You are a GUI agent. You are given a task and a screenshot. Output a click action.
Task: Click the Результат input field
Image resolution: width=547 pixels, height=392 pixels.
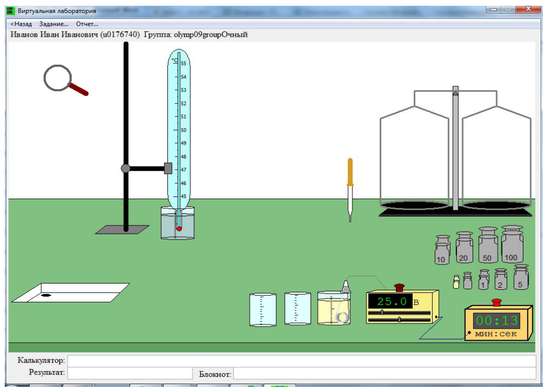pyautogui.click(x=130, y=373)
